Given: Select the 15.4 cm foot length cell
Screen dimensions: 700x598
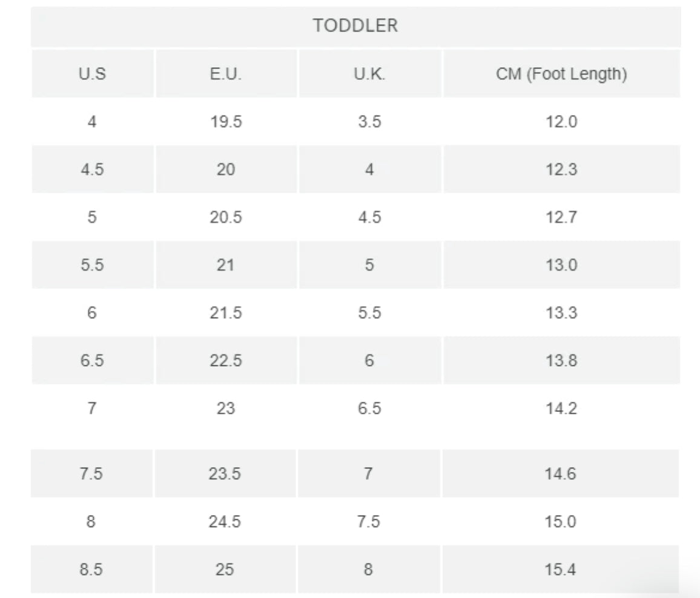Looking at the screenshot, I should 561,570.
